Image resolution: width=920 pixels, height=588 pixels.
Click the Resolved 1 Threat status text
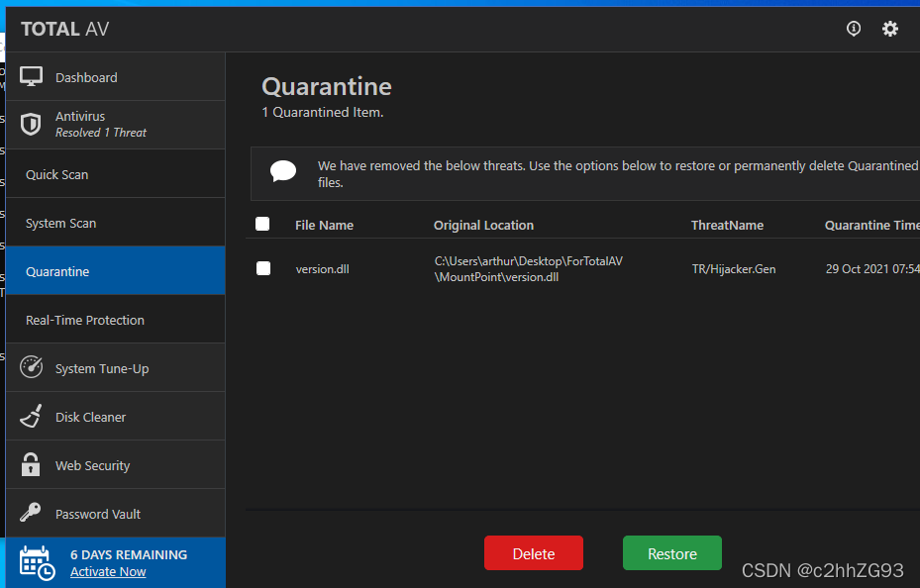coord(101,133)
